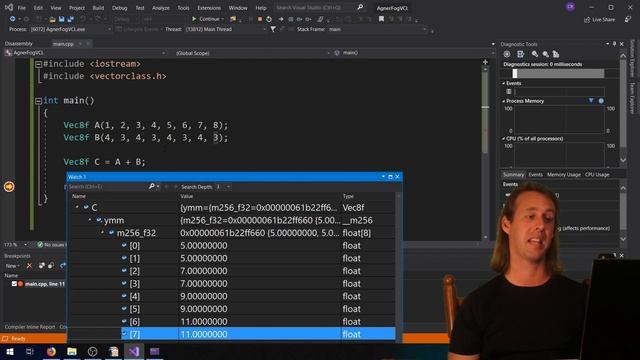
Task: Select the [7] row in Watch window
Action: pos(258,334)
